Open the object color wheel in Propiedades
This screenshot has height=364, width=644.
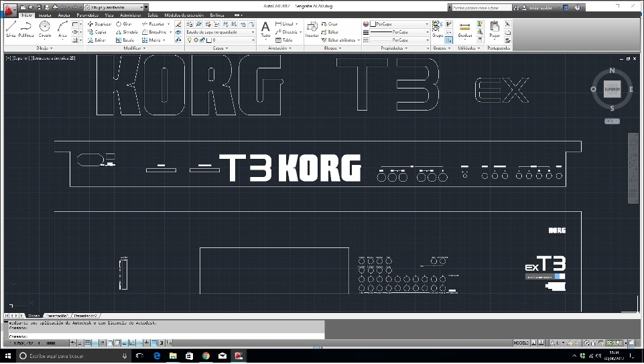(x=366, y=24)
